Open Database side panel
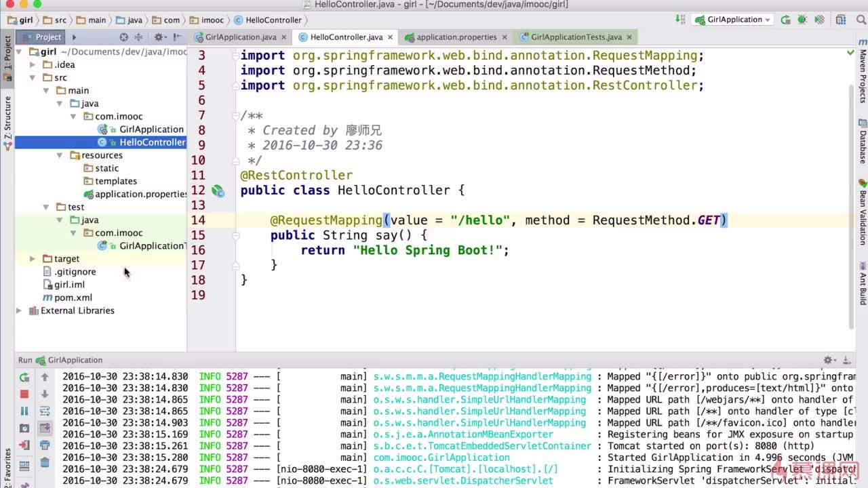This screenshot has width=868, height=488. [863, 141]
